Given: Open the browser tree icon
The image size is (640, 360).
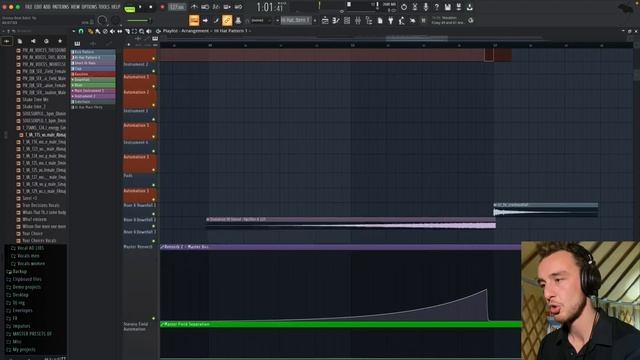Looking at the screenshot, I should [x=369, y=20].
